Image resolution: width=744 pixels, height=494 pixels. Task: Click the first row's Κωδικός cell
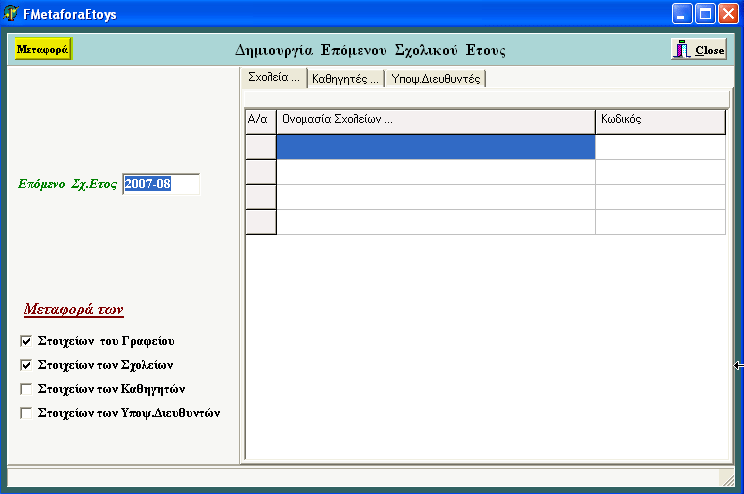tap(660, 147)
